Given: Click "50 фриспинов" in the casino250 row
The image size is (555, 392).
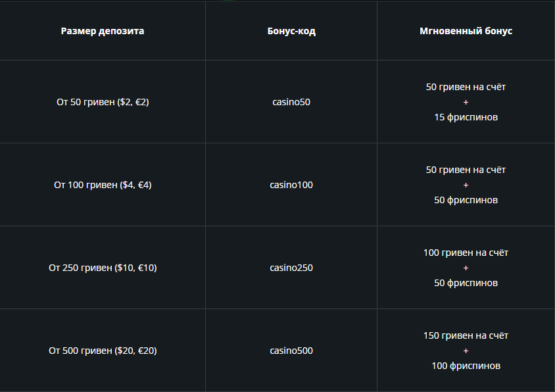Looking at the screenshot, I should click(x=466, y=283).
